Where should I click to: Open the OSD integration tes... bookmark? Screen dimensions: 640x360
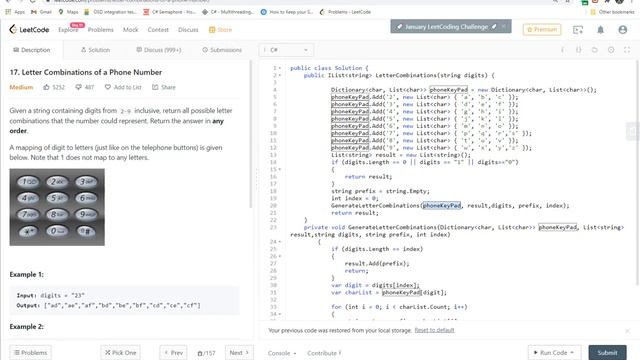click(x=110, y=12)
